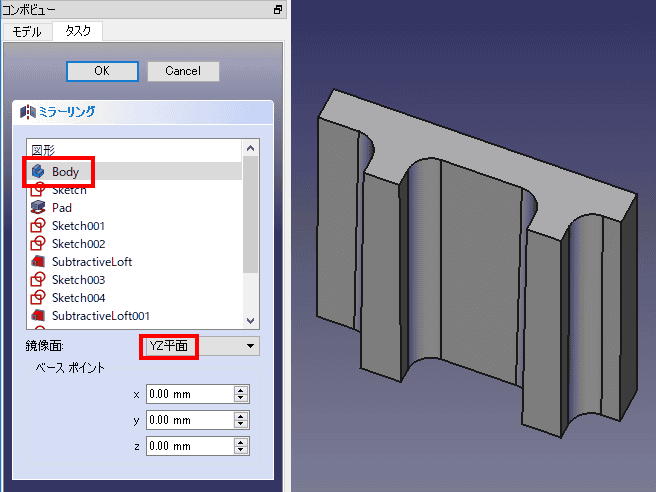Select Sketch004 in the shapes list
Viewport: 656px width, 492px height.
[x=134, y=297]
